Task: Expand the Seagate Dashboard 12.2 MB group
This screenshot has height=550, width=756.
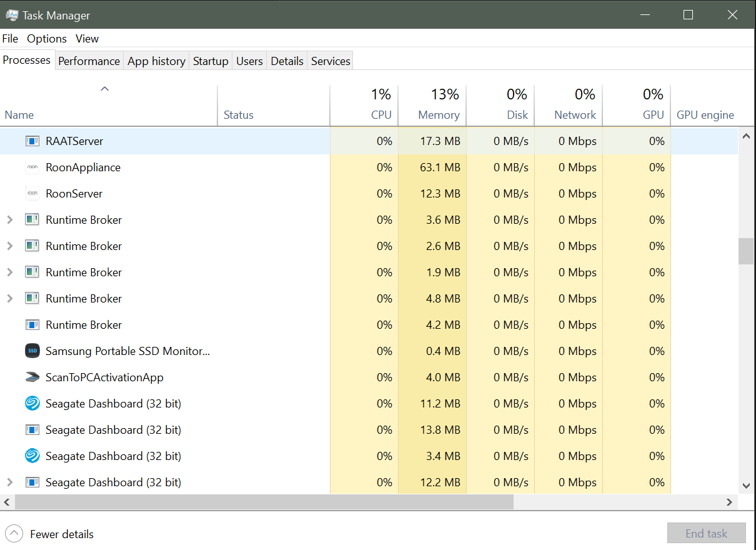Action: [9, 482]
